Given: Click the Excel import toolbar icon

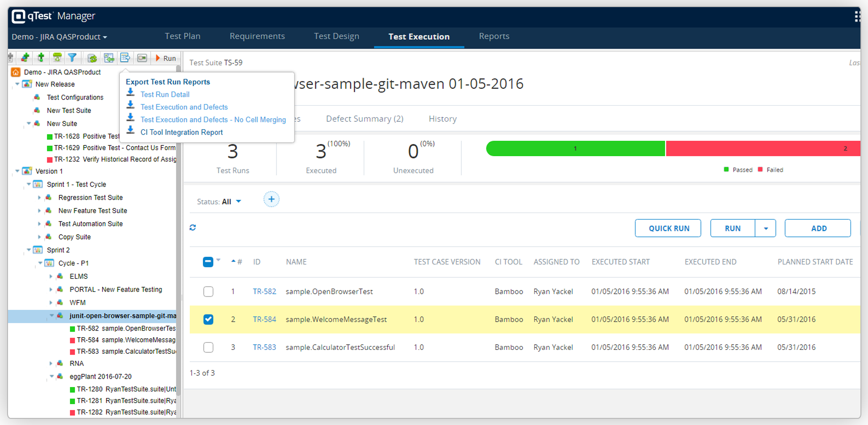Looking at the screenshot, I should click(109, 58).
